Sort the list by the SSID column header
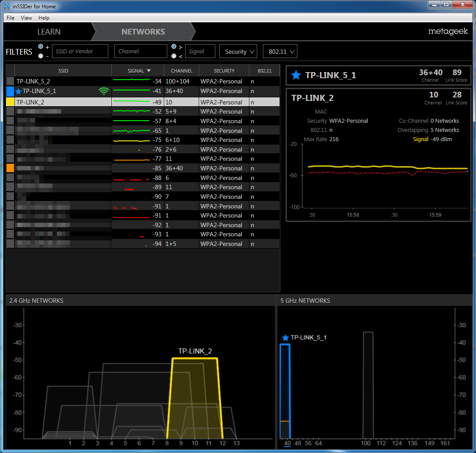This screenshot has height=453, width=476. (63, 71)
